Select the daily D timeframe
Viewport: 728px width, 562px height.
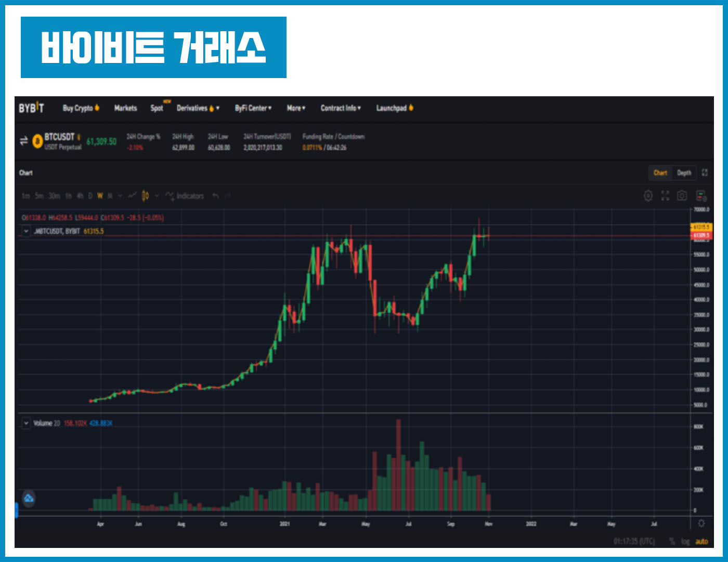(x=90, y=196)
